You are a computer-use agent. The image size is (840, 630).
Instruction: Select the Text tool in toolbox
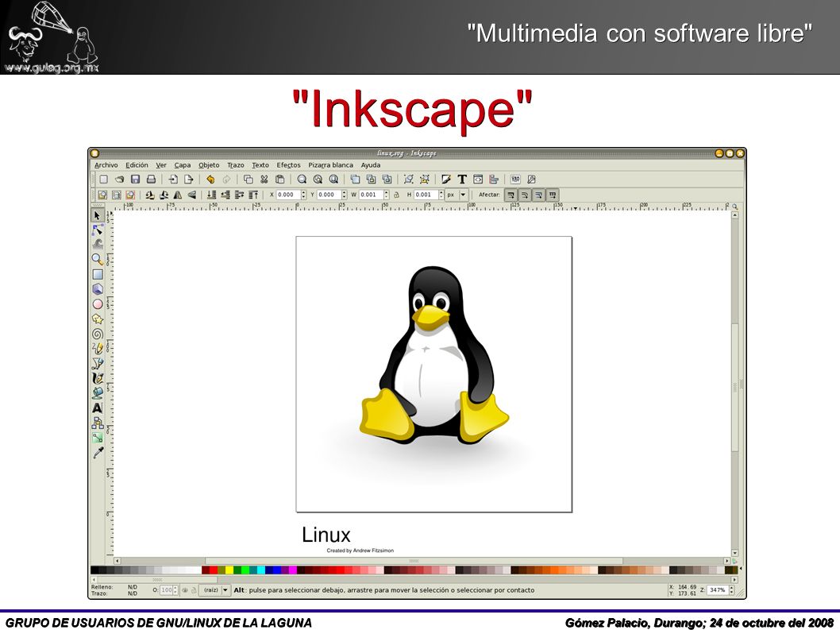point(97,408)
